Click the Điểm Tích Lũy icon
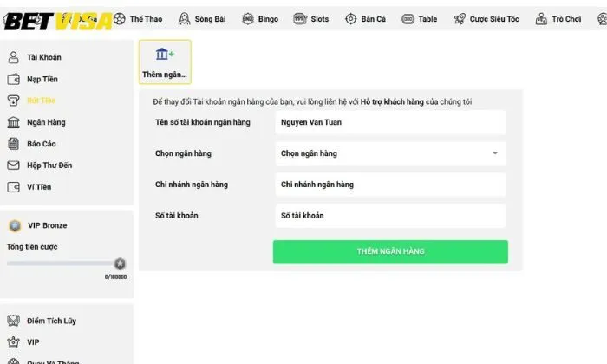The height and width of the screenshot is (364, 607). [13, 321]
